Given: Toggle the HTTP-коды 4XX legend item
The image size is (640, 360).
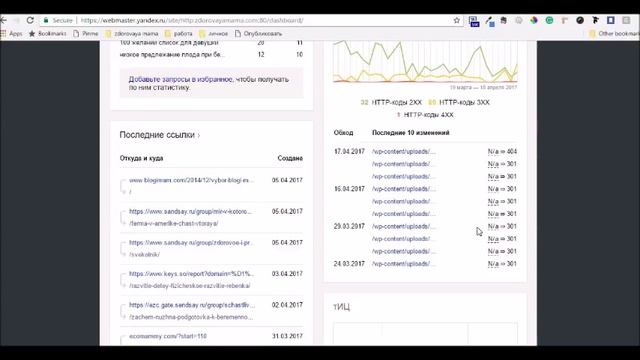Looking at the screenshot, I should [x=425, y=115].
